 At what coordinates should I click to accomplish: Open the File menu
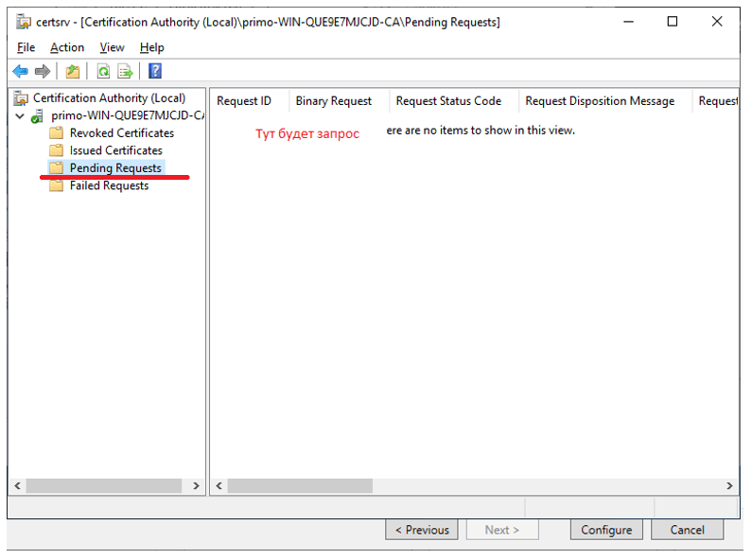26,47
